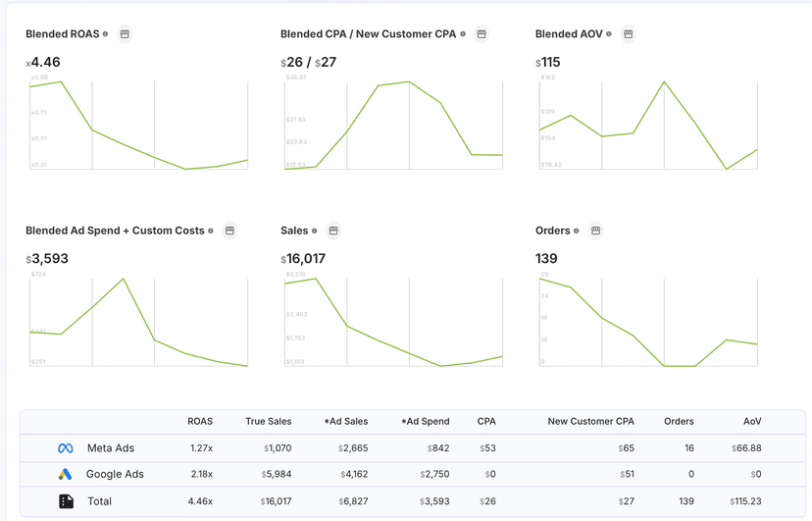Image resolution: width=812 pixels, height=521 pixels.
Task: Click the info dot next to Orders
Action: pos(577,232)
